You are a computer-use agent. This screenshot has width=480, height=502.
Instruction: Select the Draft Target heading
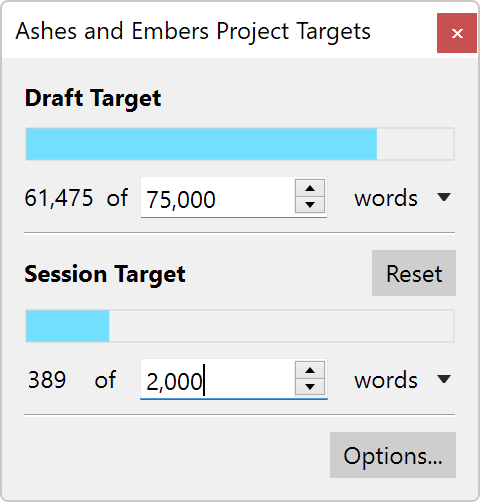93,99
